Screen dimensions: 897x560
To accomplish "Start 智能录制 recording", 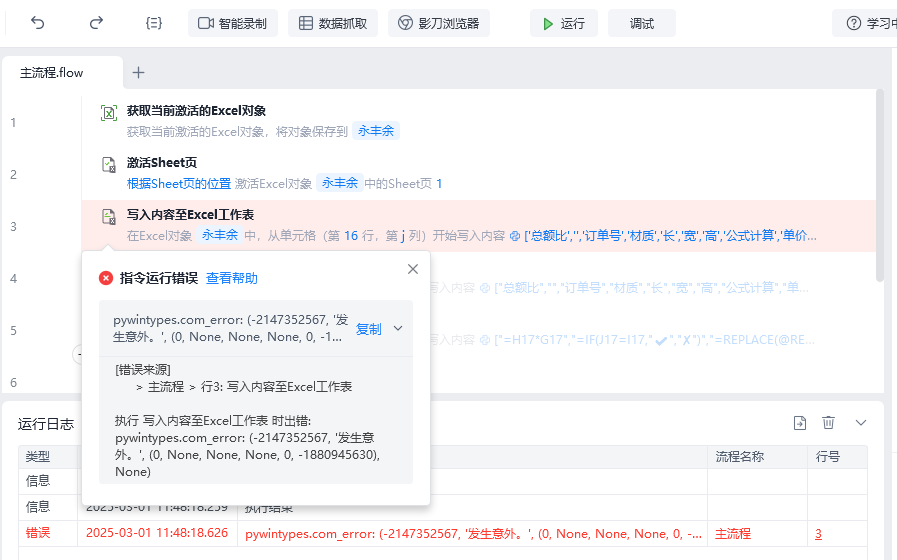I will (x=233, y=23).
